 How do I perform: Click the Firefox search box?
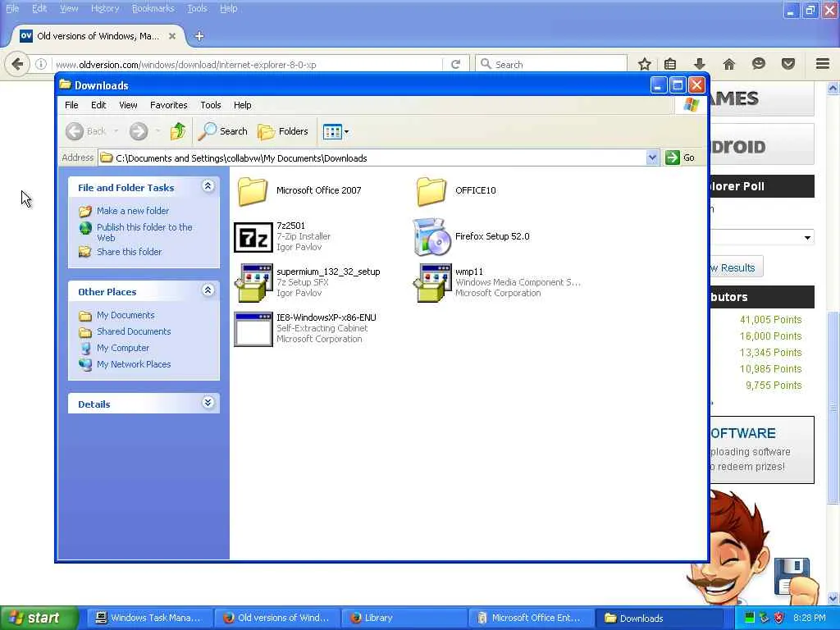click(x=551, y=64)
